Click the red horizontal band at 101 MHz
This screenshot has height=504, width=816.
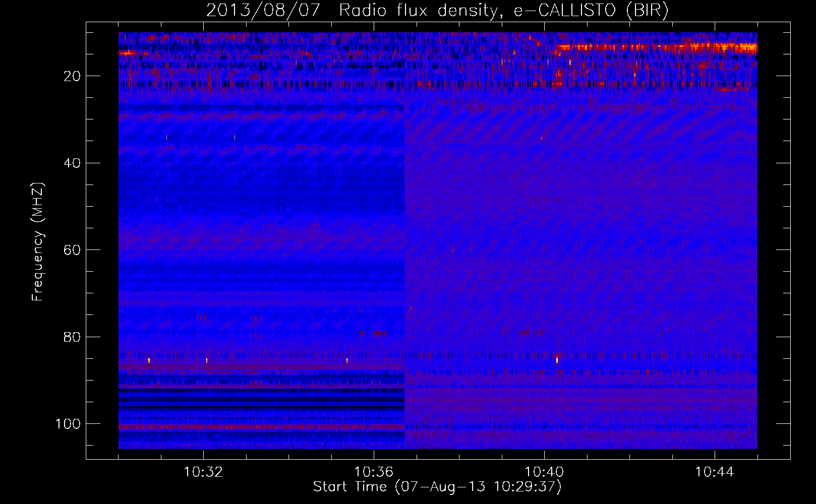point(261,426)
